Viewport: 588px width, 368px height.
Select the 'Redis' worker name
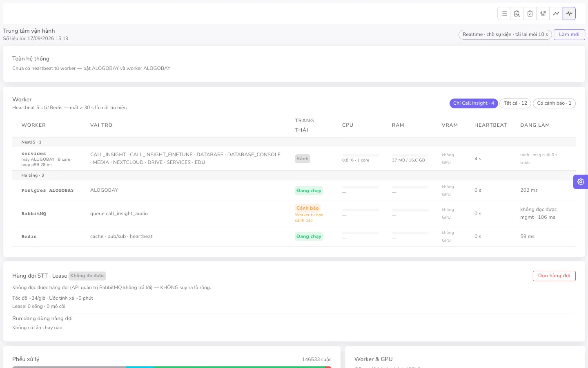29,236
